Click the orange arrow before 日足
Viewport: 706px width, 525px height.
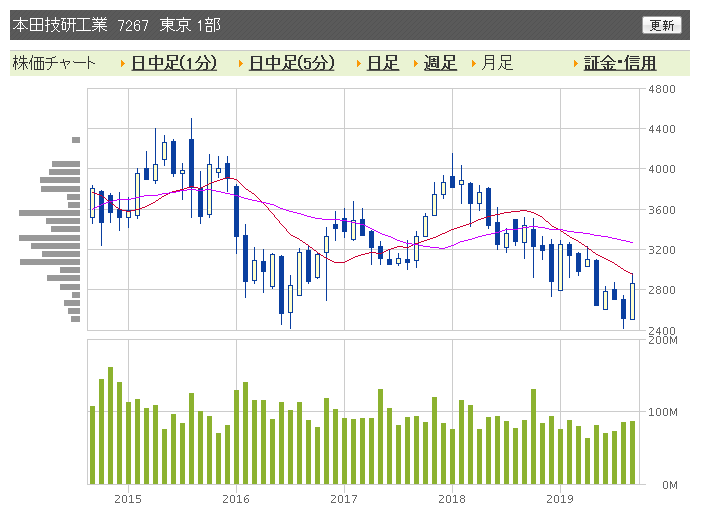359,63
